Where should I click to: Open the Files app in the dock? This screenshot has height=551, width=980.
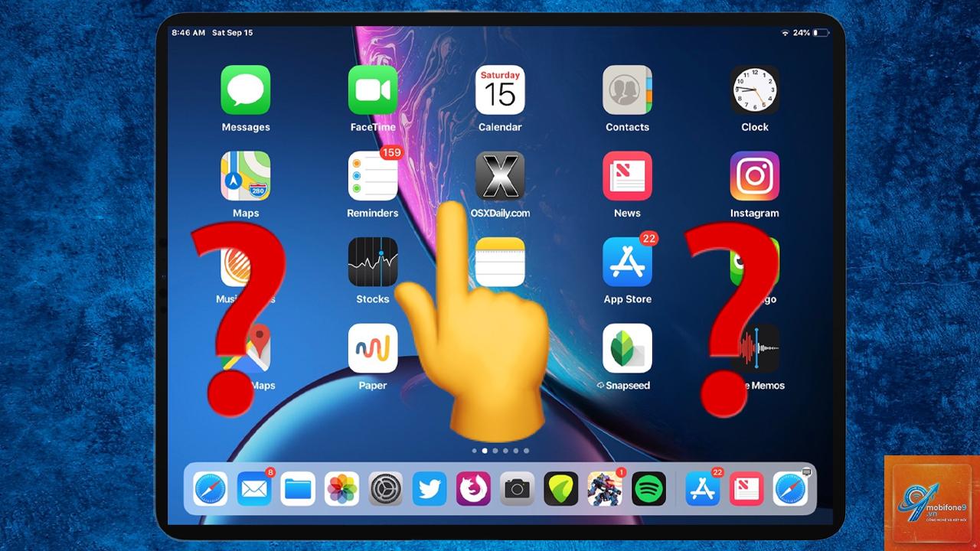coord(298,488)
